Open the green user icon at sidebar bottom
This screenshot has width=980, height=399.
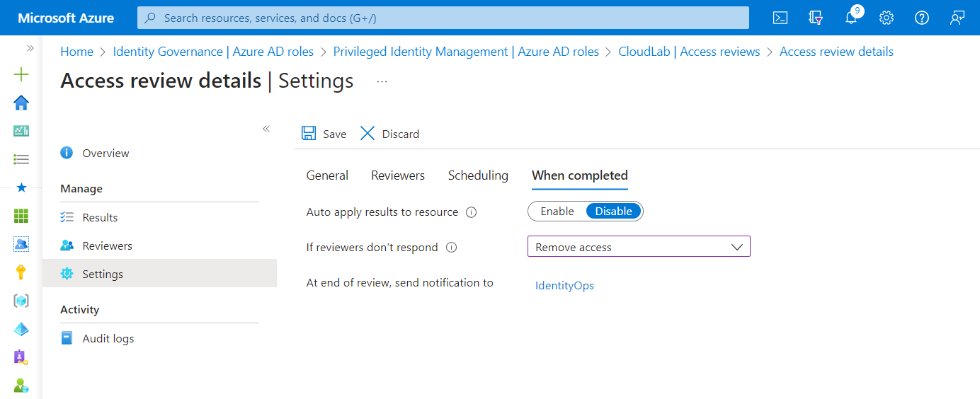21,386
